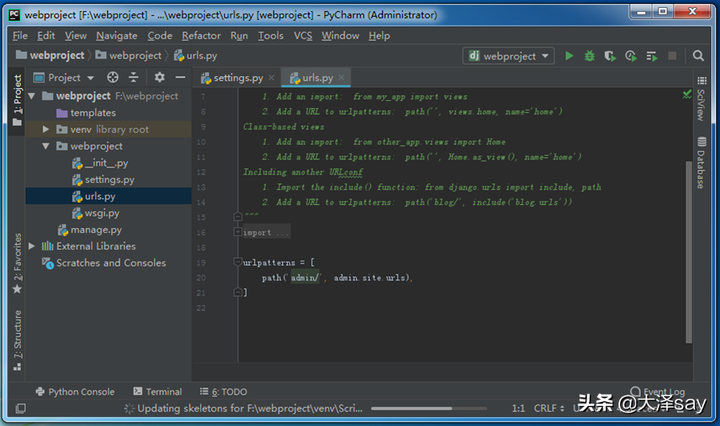Open the Python Console panel
Viewport: 720px width, 426px height.
pyautogui.click(x=75, y=392)
